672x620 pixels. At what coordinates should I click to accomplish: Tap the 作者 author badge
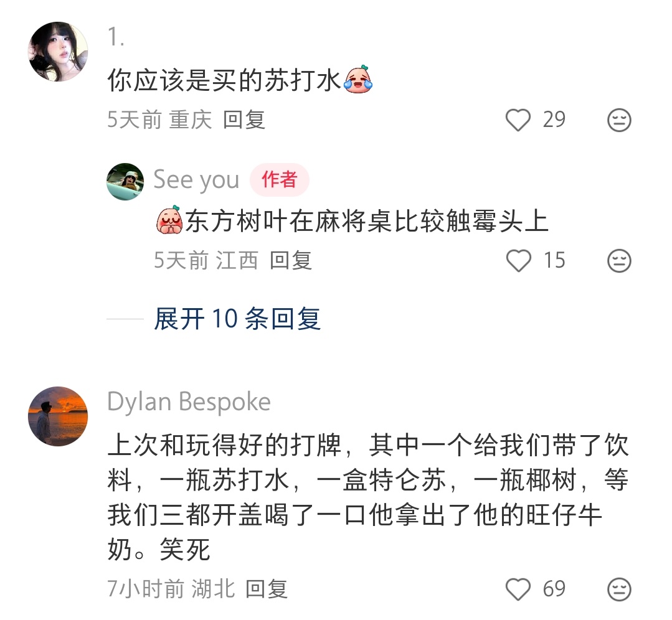point(280,179)
